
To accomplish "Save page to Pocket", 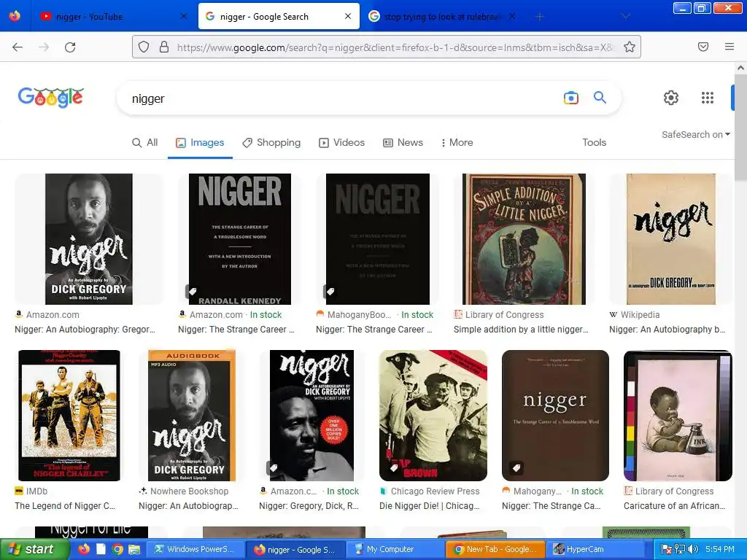I will tap(703, 47).
